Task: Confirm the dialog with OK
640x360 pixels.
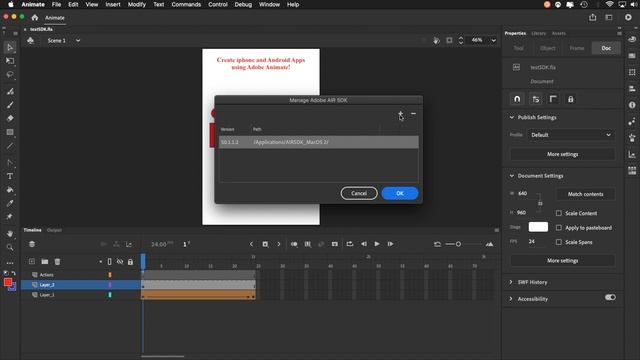Action: [400, 193]
